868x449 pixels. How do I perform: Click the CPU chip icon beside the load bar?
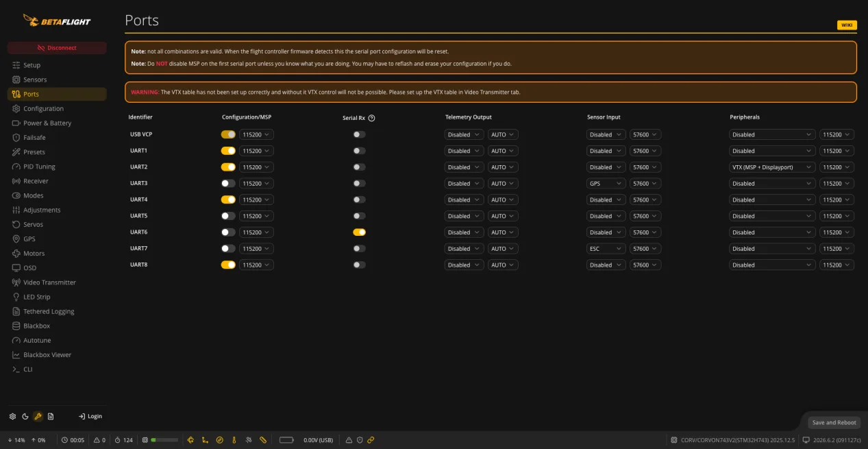(x=145, y=440)
